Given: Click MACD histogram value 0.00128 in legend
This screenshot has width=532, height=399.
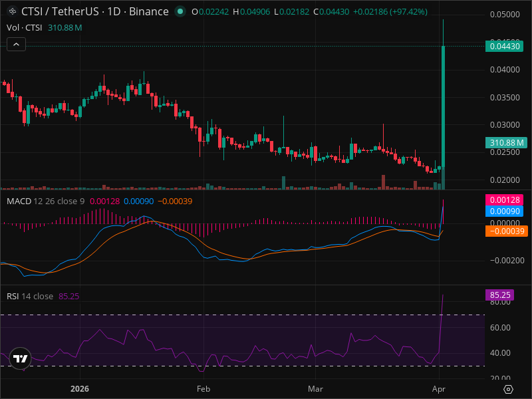Looking at the screenshot, I should pos(104,201).
